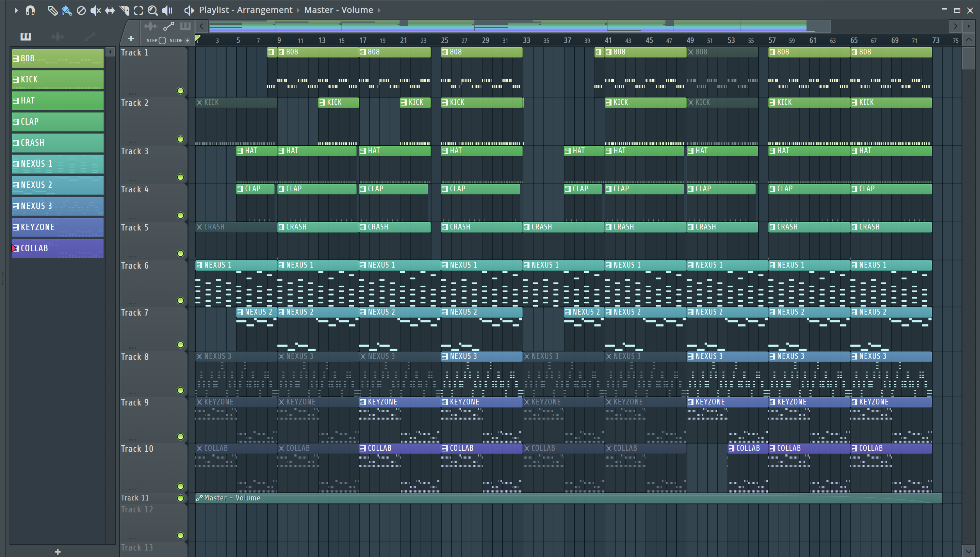This screenshot has width=980, height=557.
Task: Select the Slice tool
Action: pos(124,10)
